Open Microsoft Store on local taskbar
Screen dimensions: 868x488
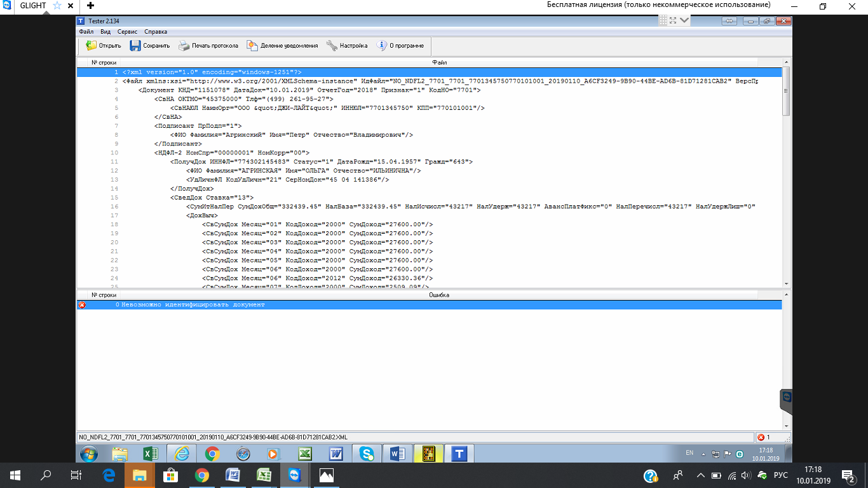click(170, 475)
